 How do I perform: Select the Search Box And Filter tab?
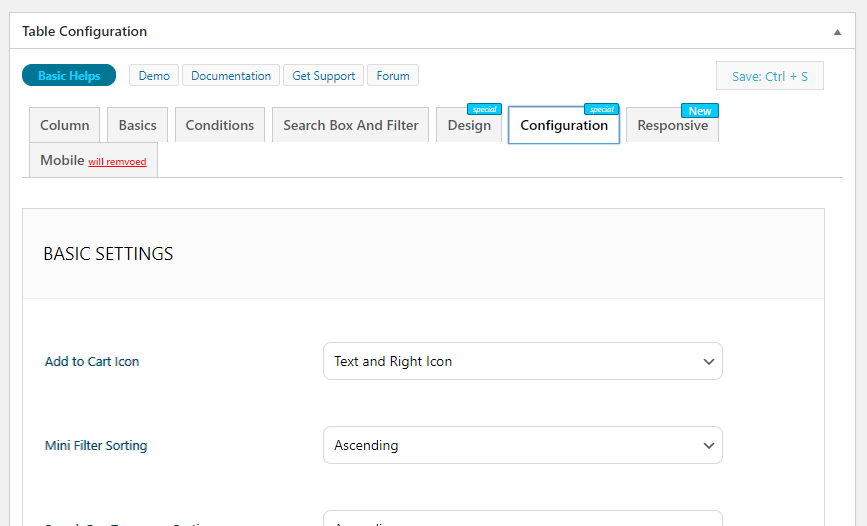[351, 125]
